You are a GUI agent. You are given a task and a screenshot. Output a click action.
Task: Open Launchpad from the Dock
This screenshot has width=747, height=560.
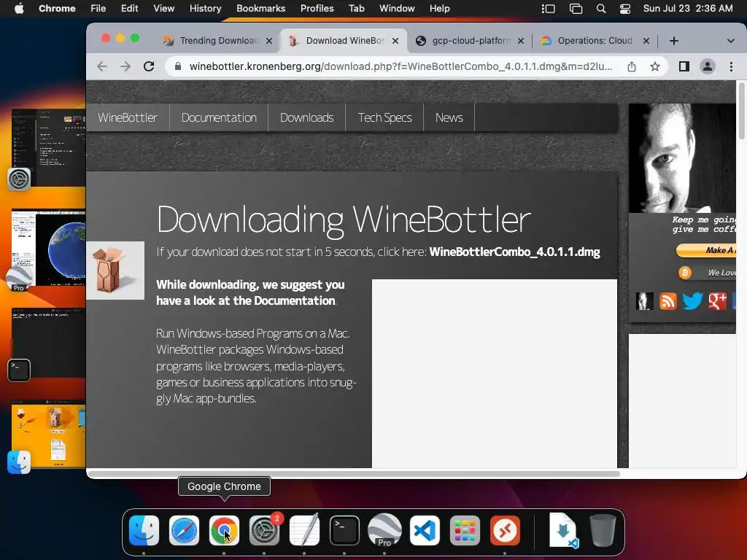coord(465,531)
